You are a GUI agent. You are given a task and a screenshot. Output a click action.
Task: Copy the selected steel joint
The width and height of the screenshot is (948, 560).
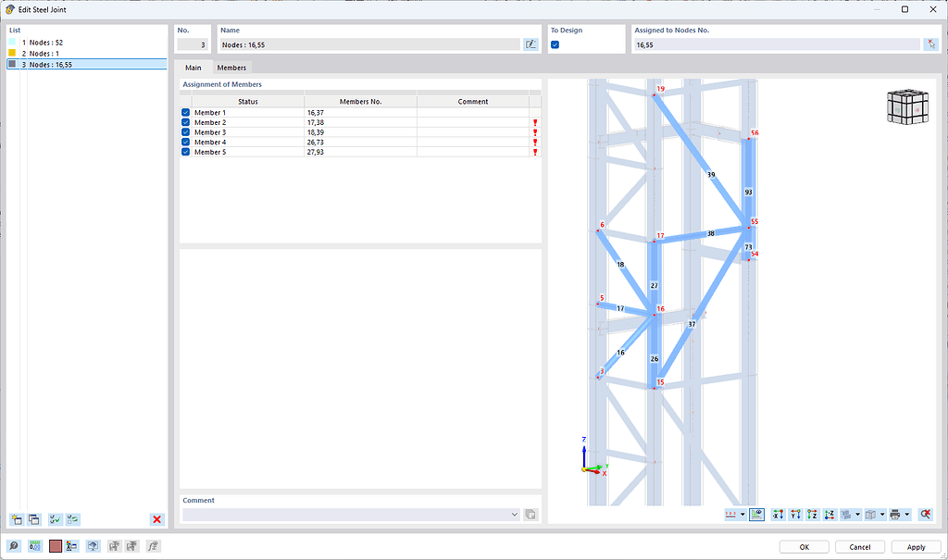[33, 519]
